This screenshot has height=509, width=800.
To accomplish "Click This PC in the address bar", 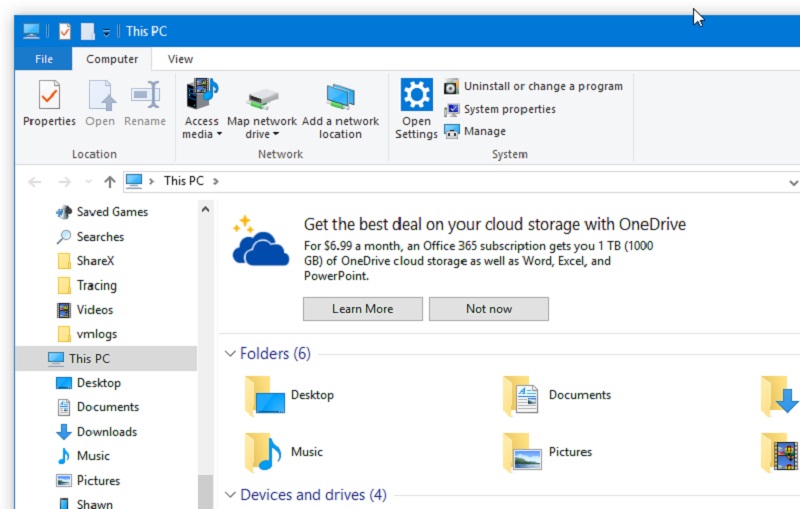I will pyautogui.click(x=183, y=181).
